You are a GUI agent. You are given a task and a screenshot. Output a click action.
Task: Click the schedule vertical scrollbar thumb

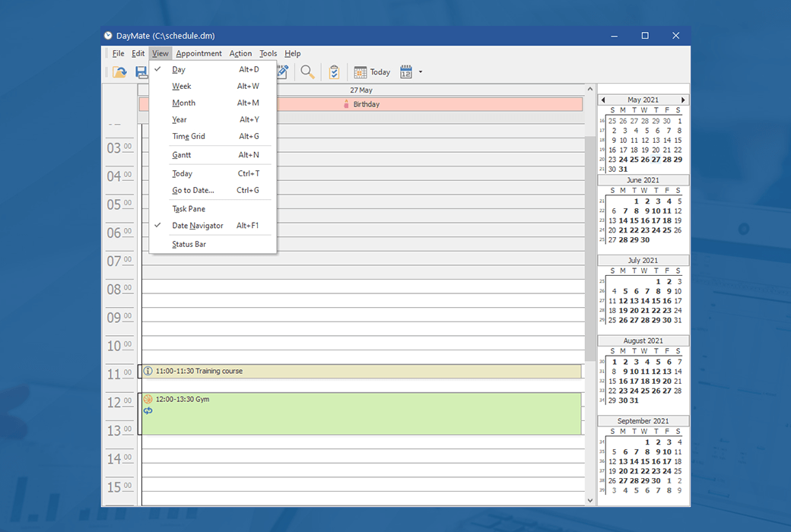pos(589,249)
